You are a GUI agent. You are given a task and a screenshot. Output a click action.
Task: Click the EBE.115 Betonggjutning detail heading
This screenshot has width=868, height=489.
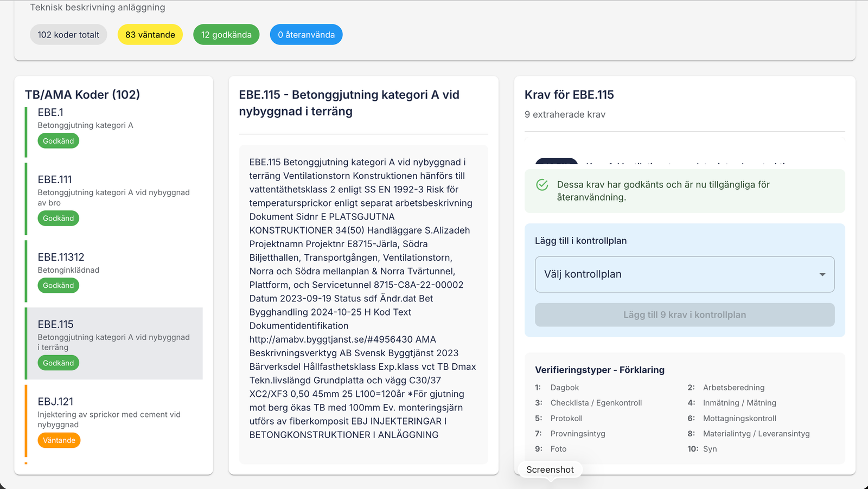pyautogui.click(x=349, y=103)
